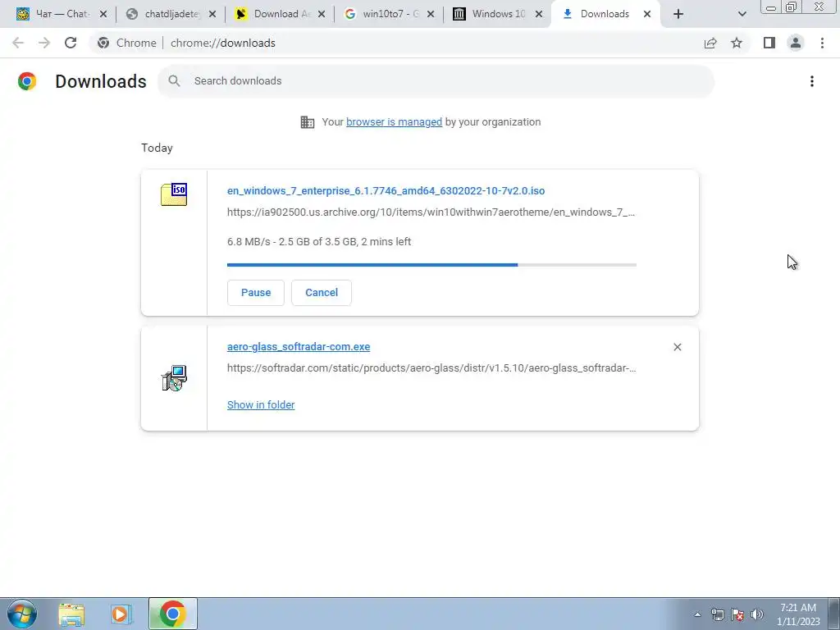Viewport: 840px width, 630px height.
Task: Reload the downloads page
Action: (71, 43)
